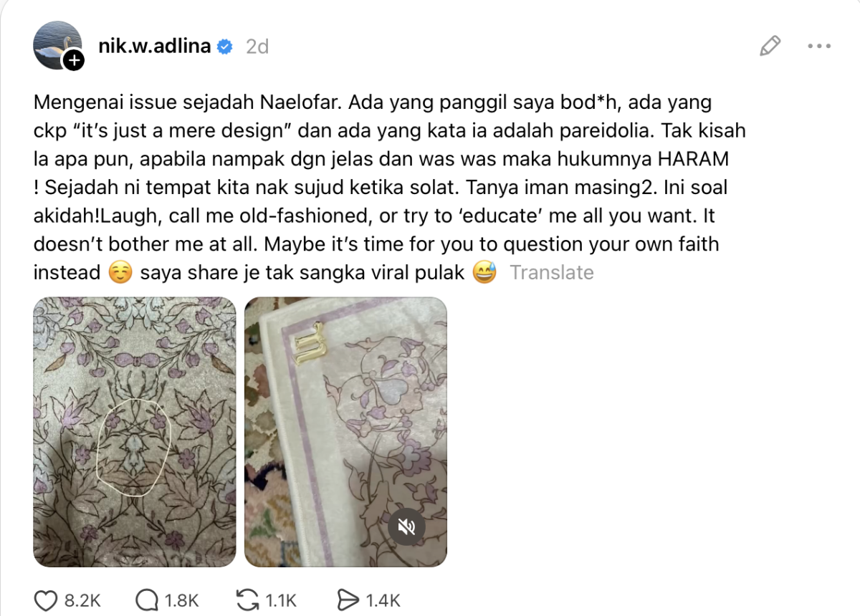Click the plus follow badge on avatar
860x616 pixels.
[x=73, y=61]
